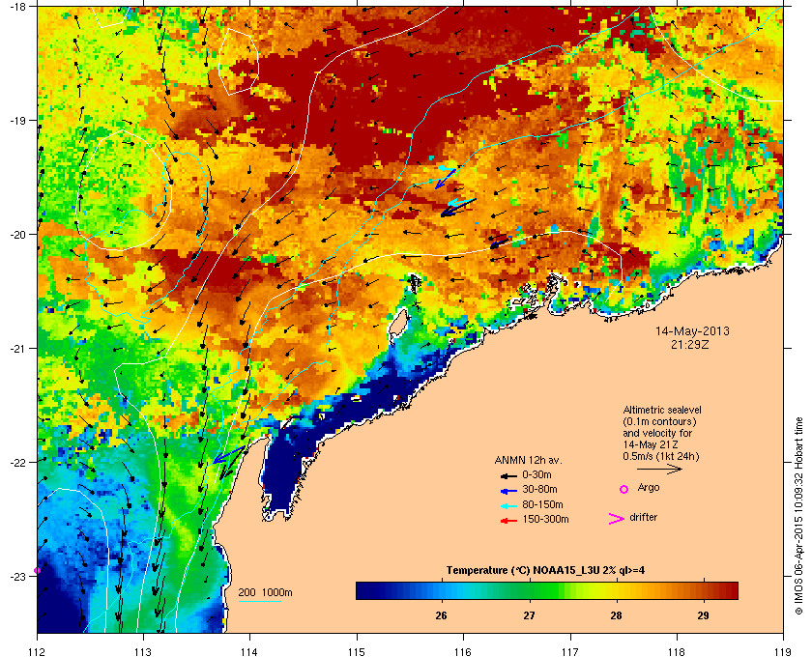The image size is (812, 657).
Task: Click the latitude axis label -18
Action: (17, 7)
